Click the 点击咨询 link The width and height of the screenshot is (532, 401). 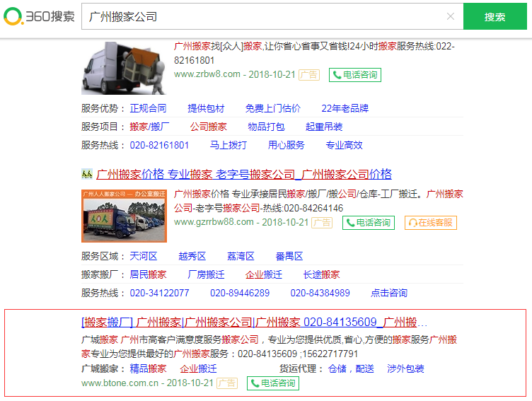click(389, 293)
